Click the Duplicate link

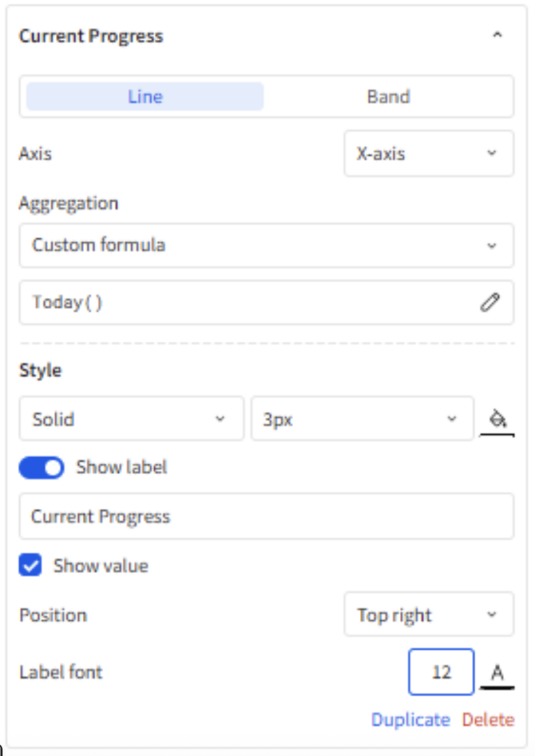pyautogui.click(x=410, y=720)
